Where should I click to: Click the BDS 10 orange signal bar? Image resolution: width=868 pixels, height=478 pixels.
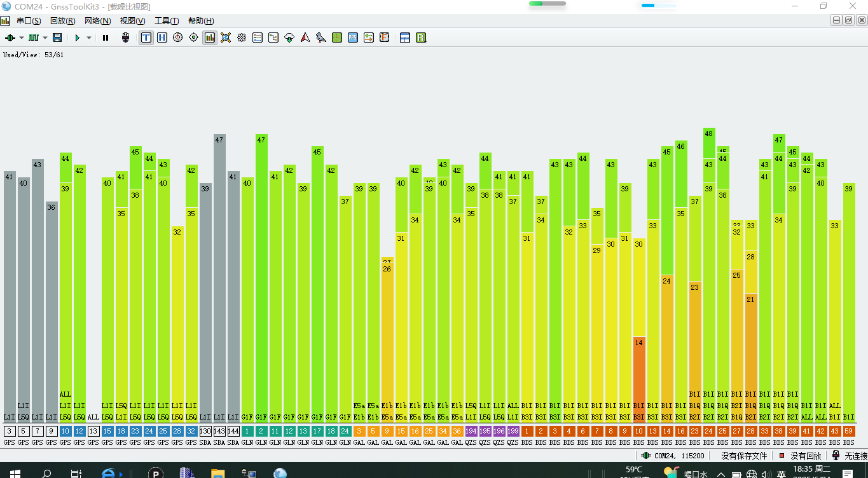[639, 379]
